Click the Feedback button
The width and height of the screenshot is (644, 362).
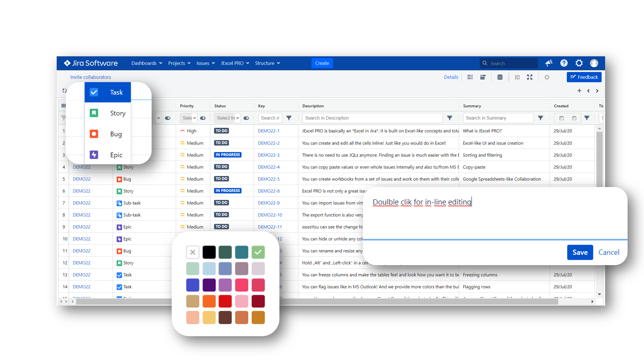(584, 77)
